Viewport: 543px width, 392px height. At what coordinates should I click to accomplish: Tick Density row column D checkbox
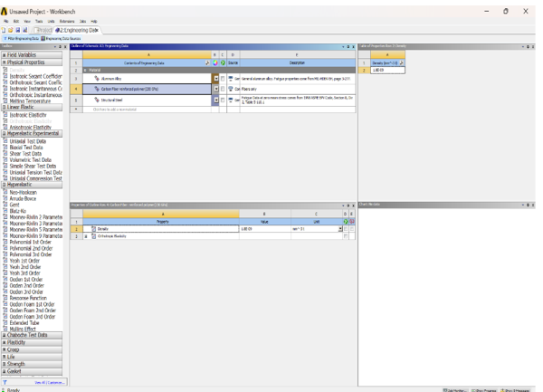point(346,229)
